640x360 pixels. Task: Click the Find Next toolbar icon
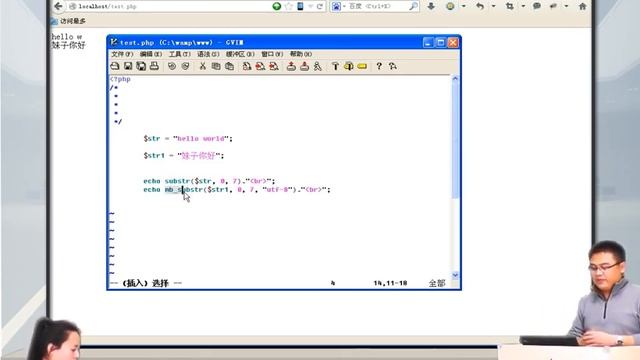pyautogui.click(x=260, y=66)
